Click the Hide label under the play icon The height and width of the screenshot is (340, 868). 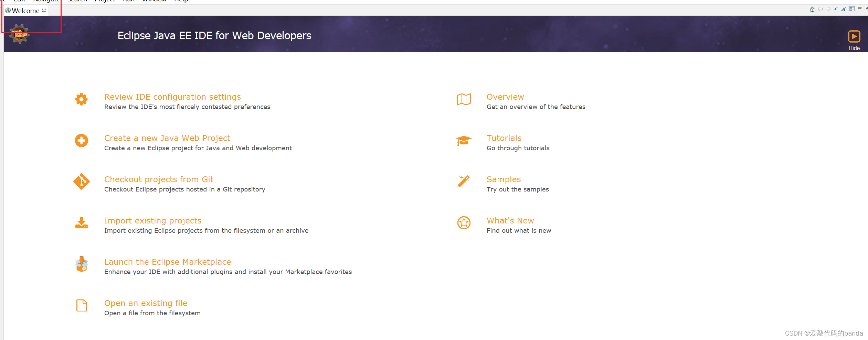pos(854,48)
